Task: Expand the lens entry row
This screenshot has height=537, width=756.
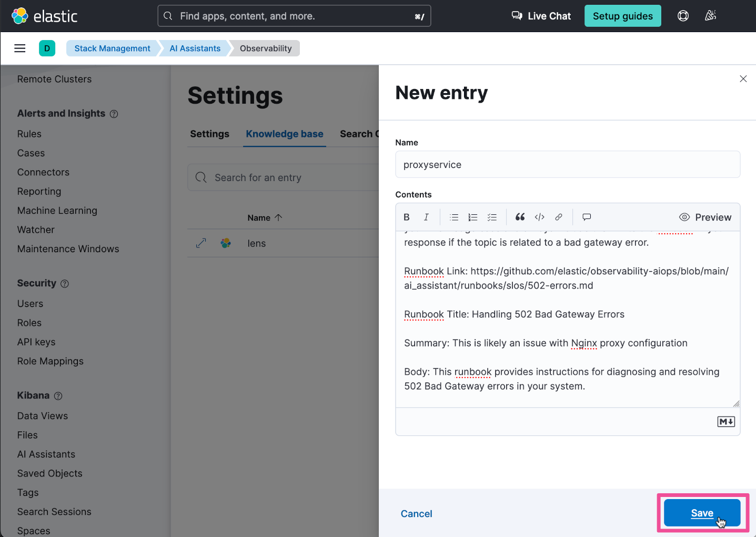Action: point(201,243)
